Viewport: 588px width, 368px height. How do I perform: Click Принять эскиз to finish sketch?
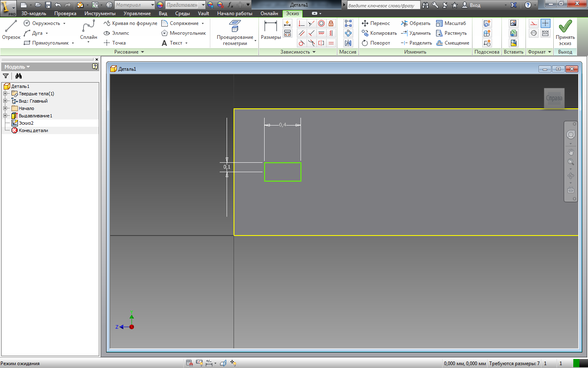point(565,33)
